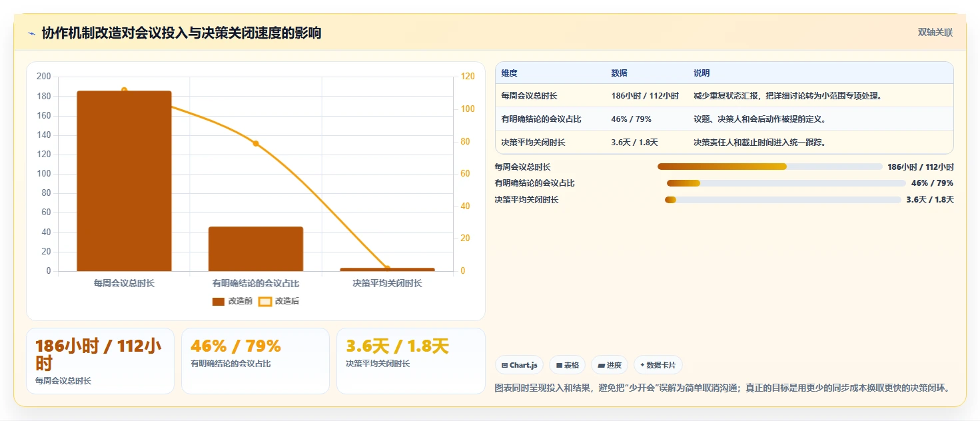Toggle the 改造前 legend item
The width and height of the screenshot is (980, 421).
pos(233,301)
